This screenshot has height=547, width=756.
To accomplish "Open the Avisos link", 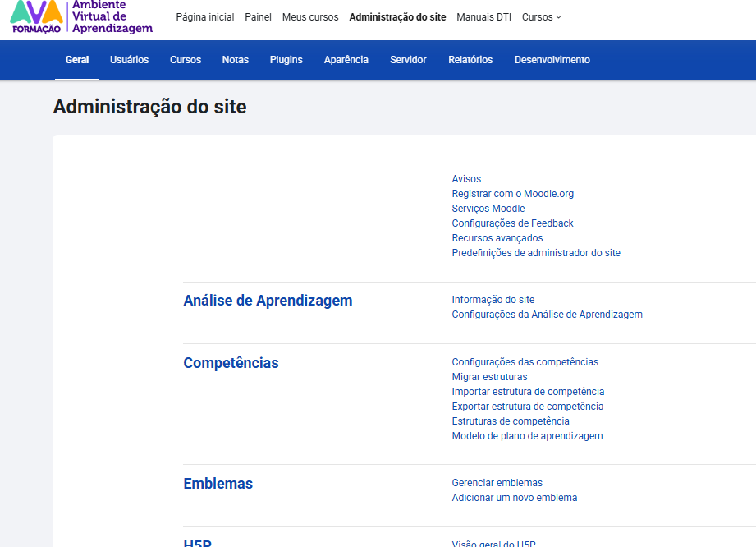I will tap(466, 179).
